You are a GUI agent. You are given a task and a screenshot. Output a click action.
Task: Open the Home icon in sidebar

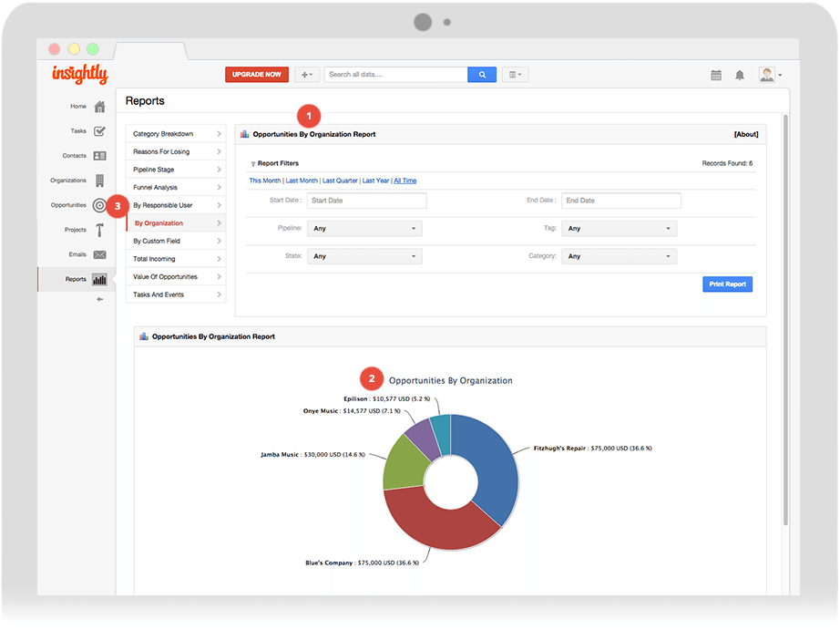(x=99, y=107)
